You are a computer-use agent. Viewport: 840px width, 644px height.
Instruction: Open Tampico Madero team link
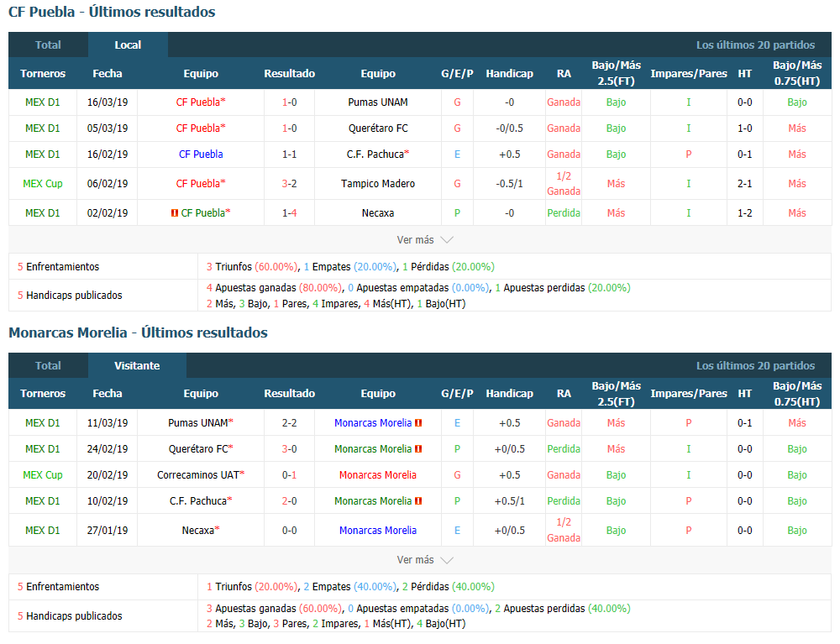(x=378, y=184)
